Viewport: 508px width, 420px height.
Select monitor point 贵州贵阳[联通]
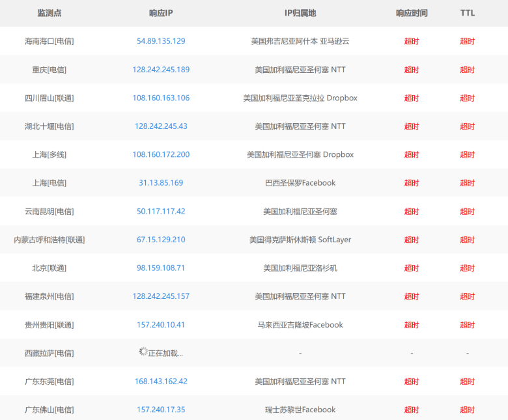click(49, 325)
